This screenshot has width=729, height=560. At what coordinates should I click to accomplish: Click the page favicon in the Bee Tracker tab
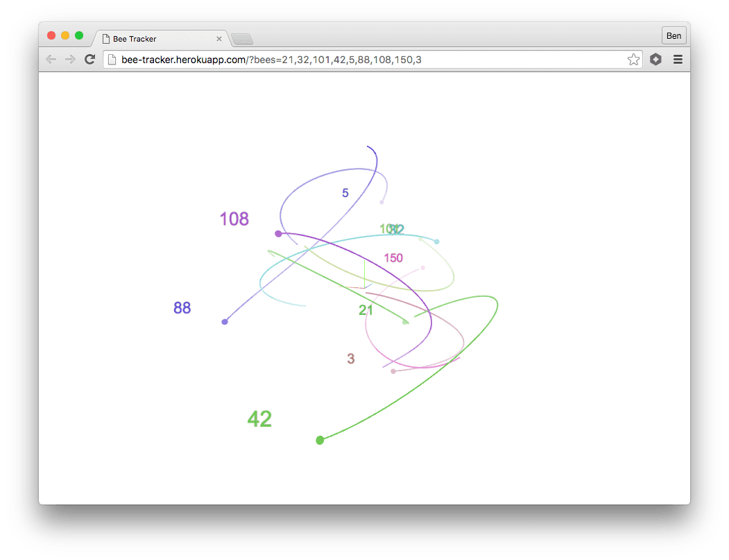pyautogui.click(x=105, y=39)
